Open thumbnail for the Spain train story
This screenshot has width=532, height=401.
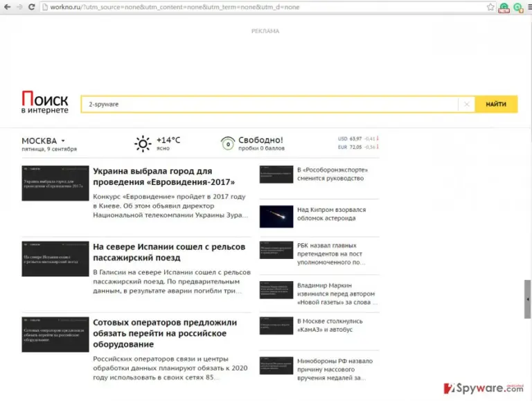[x=55, y=259]
